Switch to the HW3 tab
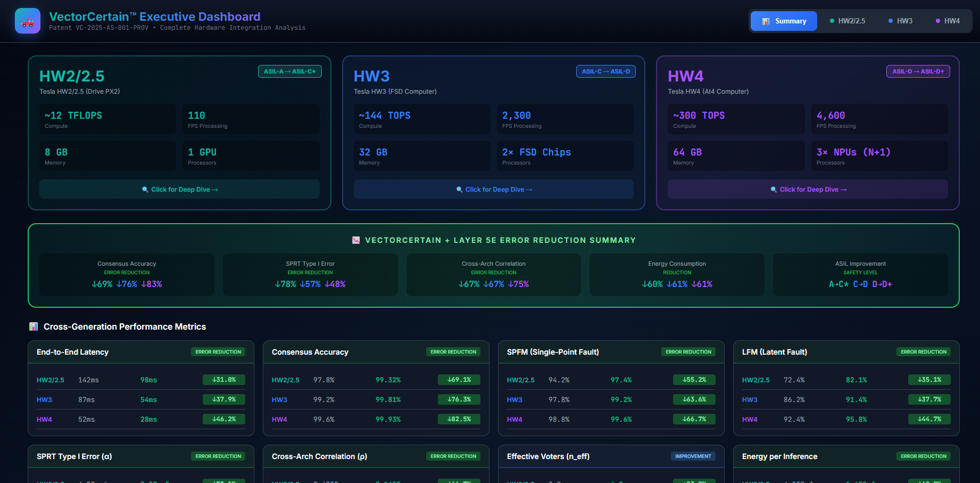 [x=900, y=21]
